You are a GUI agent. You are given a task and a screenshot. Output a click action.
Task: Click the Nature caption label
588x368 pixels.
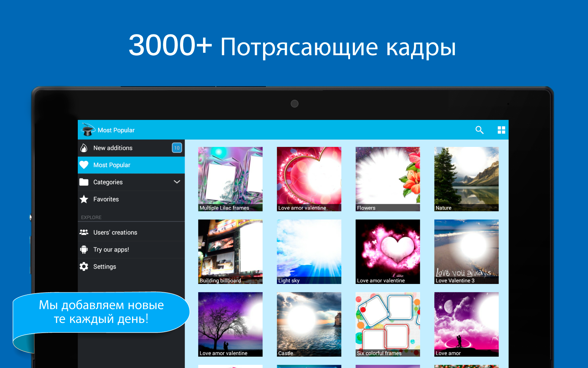tap(443, 208)
